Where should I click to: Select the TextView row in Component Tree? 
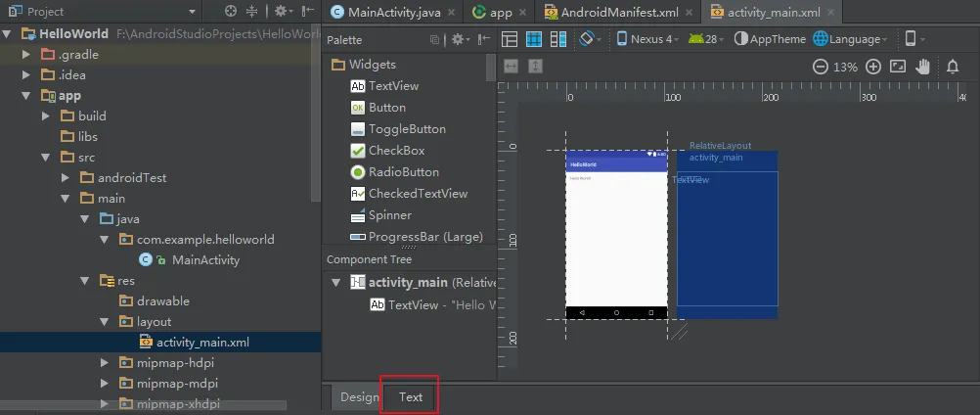(432, 305)
